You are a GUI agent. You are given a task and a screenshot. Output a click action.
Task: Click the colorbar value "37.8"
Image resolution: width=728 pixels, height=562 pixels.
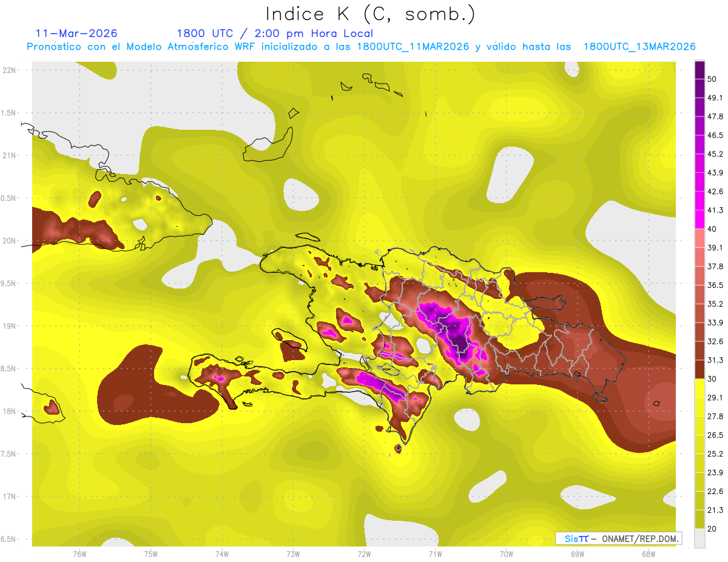point(715,266)
